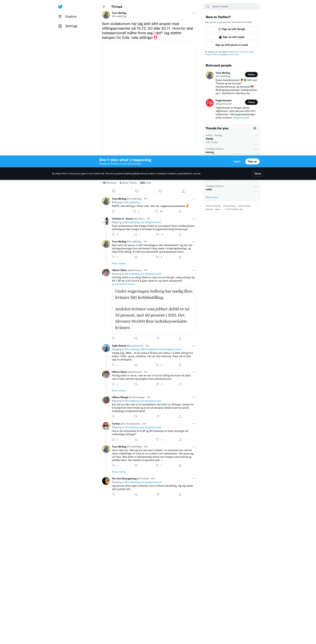Open more options for Daddy trend
The image size is (316, 644).
point(256,136)
